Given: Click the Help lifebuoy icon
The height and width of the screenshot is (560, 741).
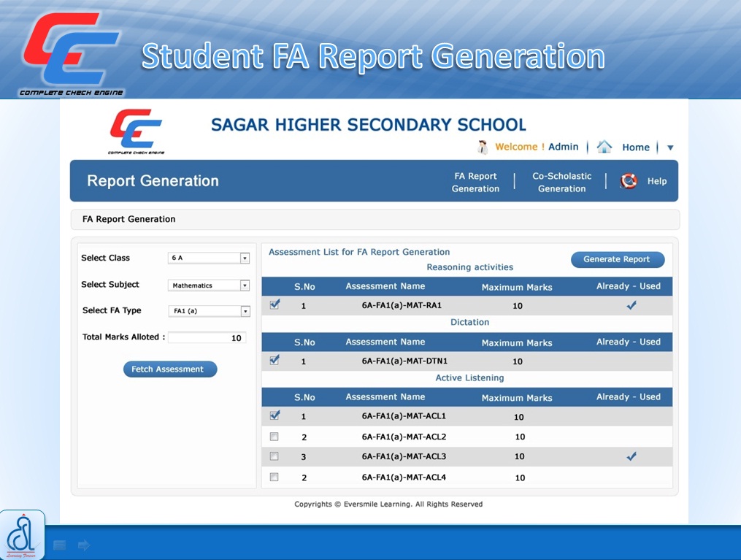Looking at the screenshot, I should click(x=629, y=181).
